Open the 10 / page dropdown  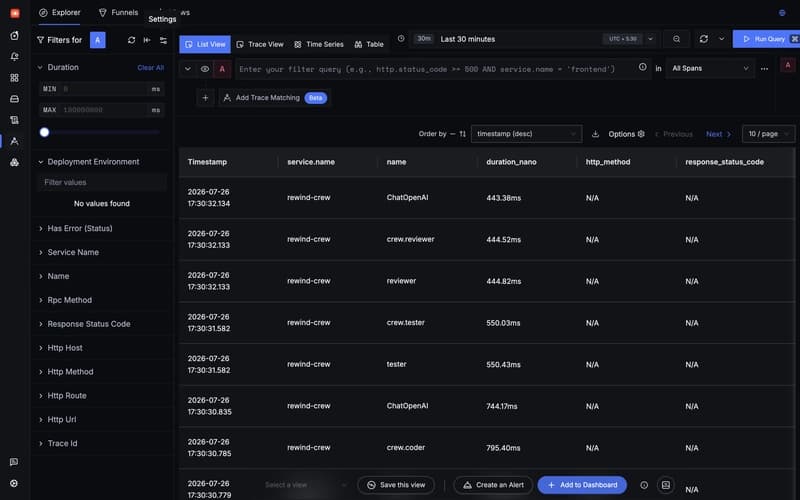tap(768, 134)
